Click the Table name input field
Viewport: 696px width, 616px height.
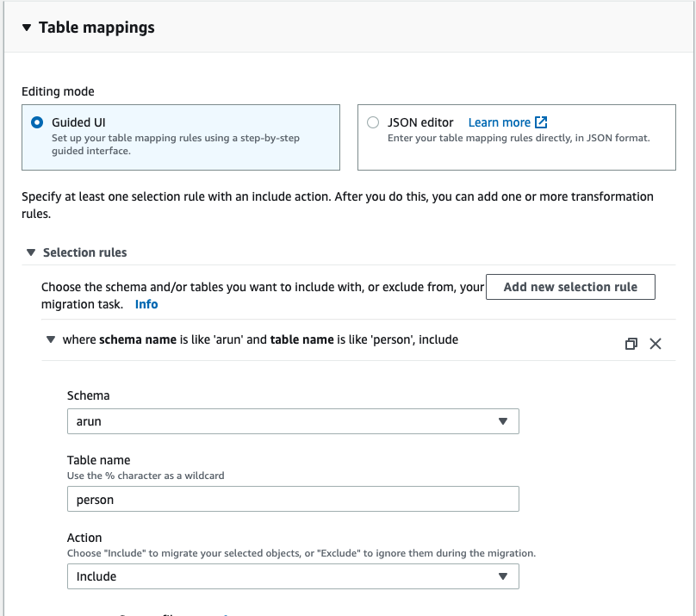coord(293,499)
